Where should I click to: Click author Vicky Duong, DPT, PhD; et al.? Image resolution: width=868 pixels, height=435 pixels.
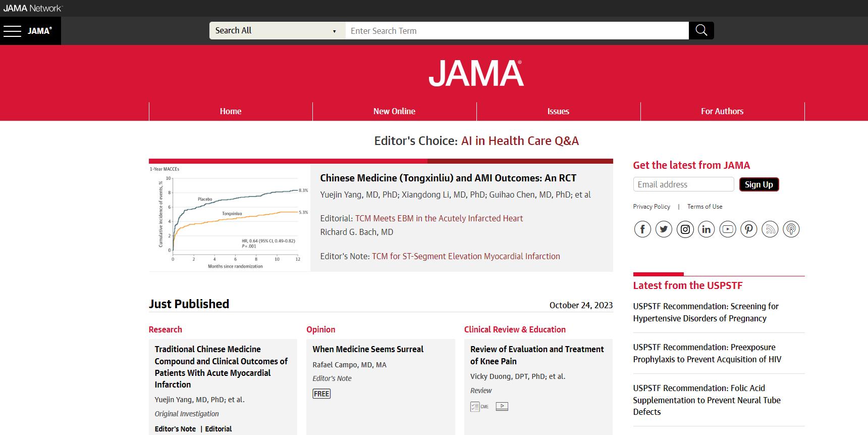coord(518,376)
